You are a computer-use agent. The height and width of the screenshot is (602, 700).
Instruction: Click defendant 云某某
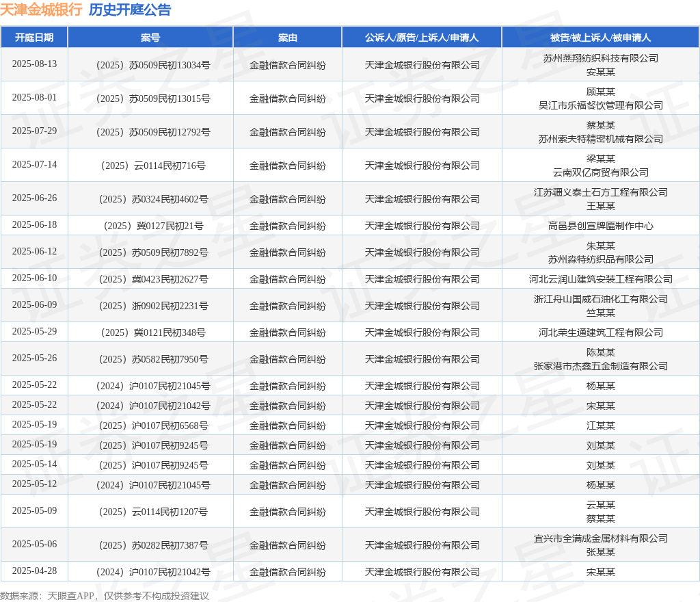point(600,505)
